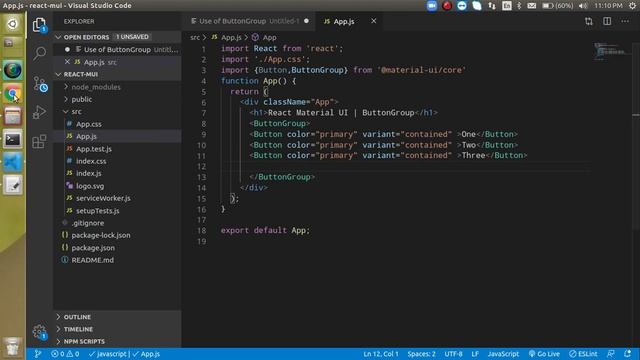
Task: Click the source control branch icon in status bar
Action: coord(38,354)
